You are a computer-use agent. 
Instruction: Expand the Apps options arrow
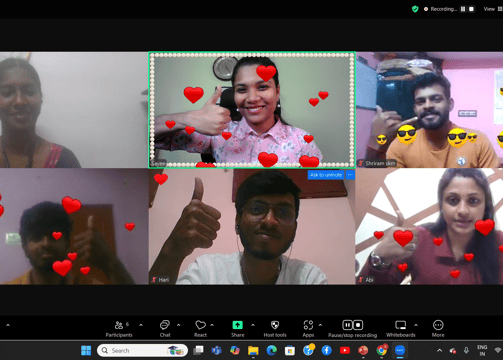[x=320, y=325]
